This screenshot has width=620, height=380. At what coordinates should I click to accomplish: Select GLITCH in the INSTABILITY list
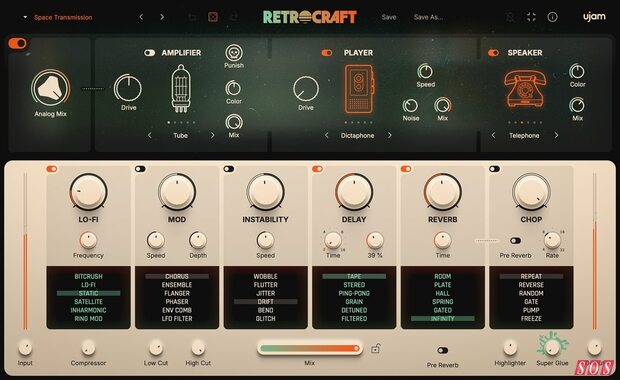265,319
